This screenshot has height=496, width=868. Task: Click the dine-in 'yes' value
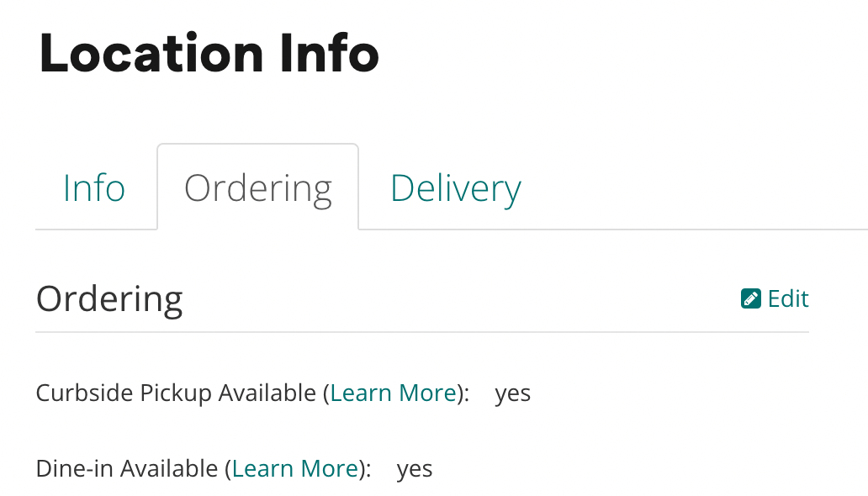(x=415, y=468)
